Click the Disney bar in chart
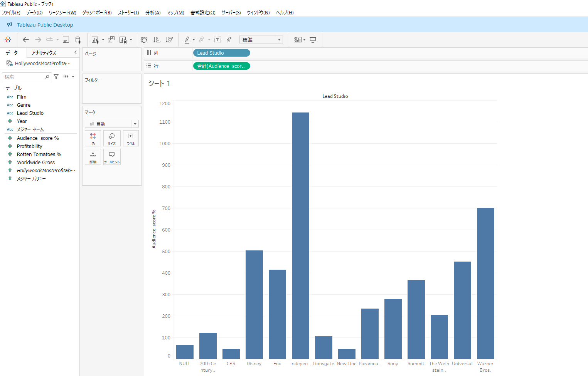The image size is (588, 376). (254, 305)
